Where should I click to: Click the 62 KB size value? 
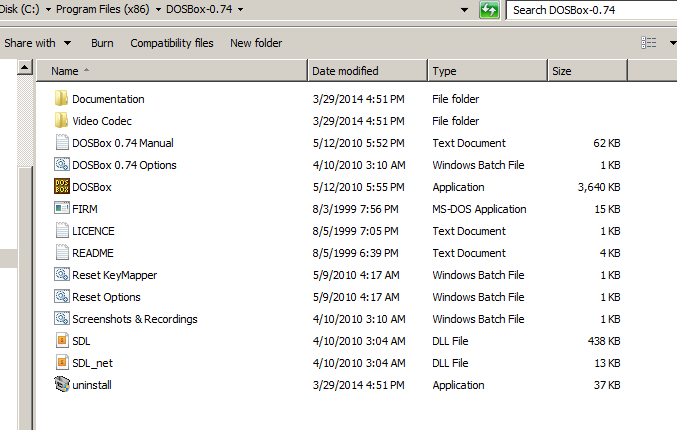click(x=607, y=143)
